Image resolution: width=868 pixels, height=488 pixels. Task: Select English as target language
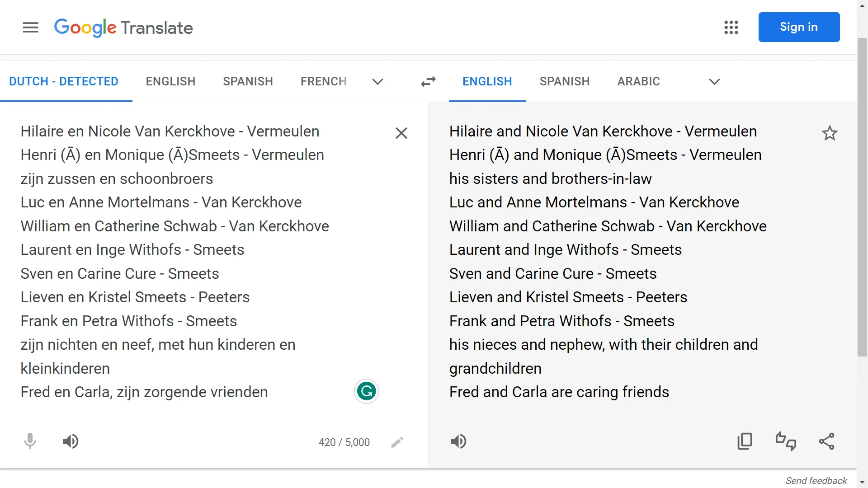(487, 81)
